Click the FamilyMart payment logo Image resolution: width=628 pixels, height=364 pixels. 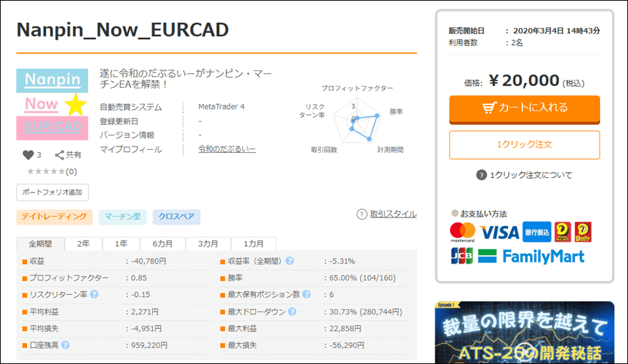click(531, 257)
